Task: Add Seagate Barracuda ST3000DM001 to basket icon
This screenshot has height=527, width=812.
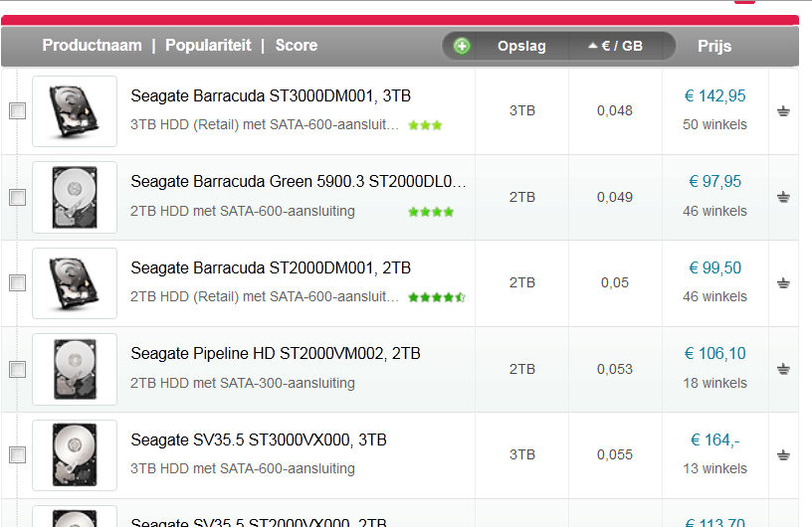Action: 783,110
